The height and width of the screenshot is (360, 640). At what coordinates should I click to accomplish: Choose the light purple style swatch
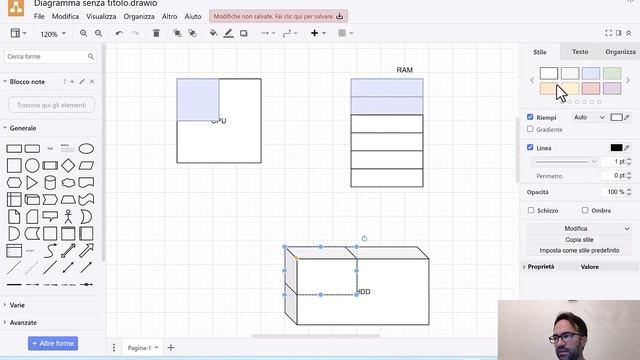[x=612, y=88]
